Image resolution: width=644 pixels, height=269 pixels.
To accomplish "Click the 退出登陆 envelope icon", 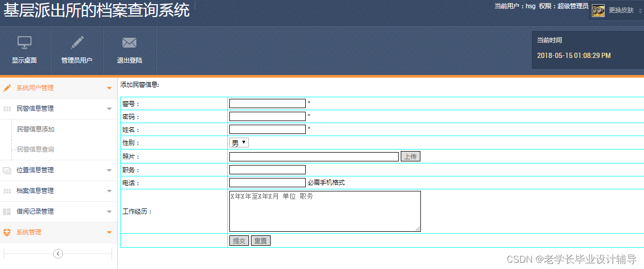I will click(x=129, y=42).
